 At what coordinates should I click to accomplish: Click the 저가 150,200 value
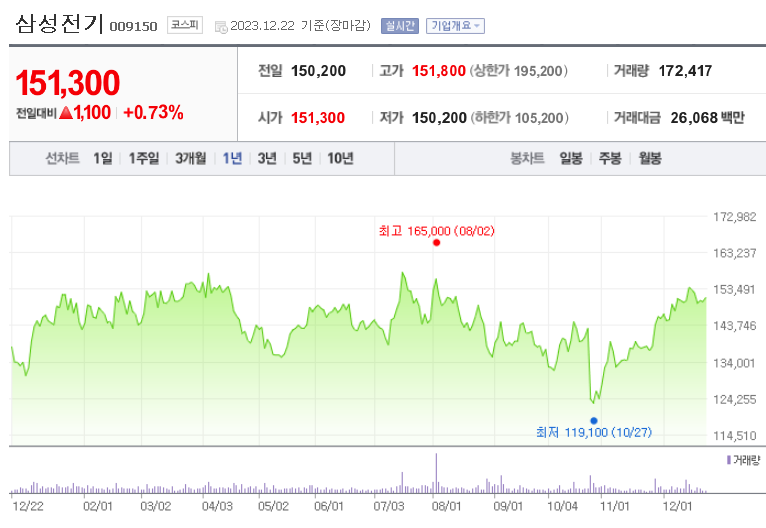tap(439, 118)
